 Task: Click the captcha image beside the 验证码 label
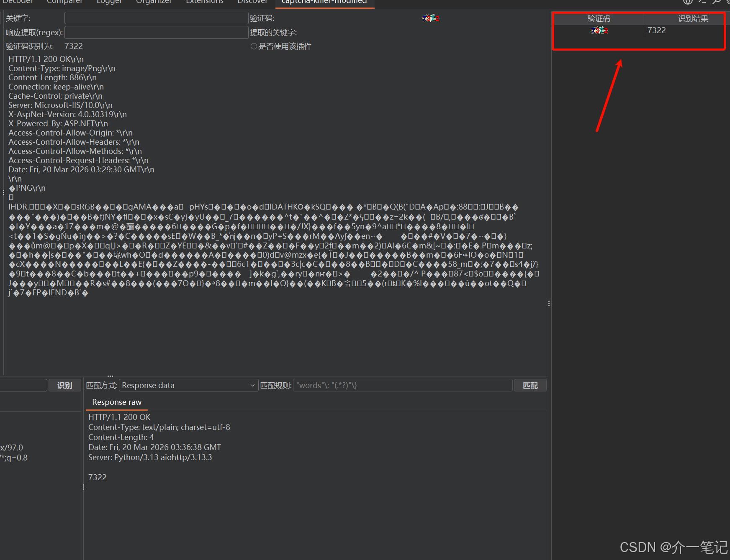430,18
